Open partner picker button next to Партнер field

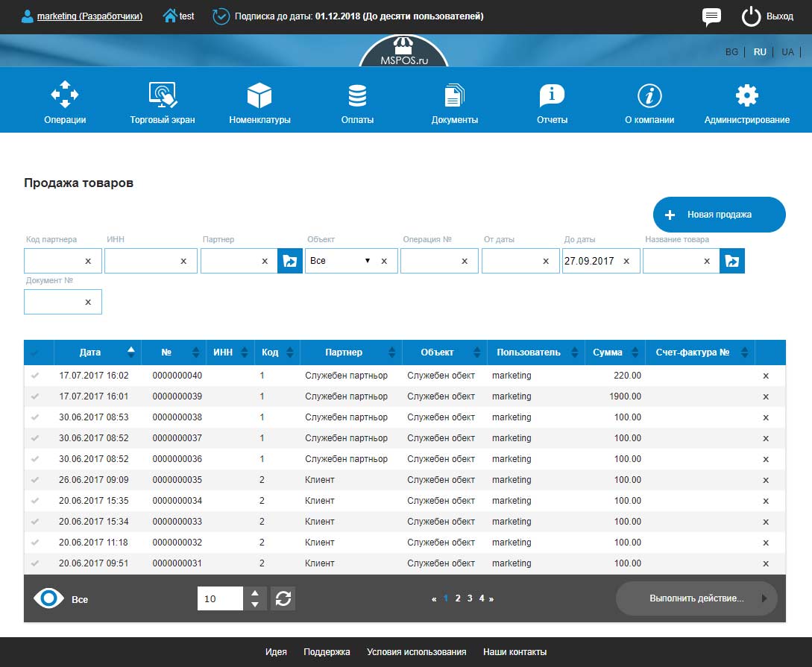pos(290,261)
